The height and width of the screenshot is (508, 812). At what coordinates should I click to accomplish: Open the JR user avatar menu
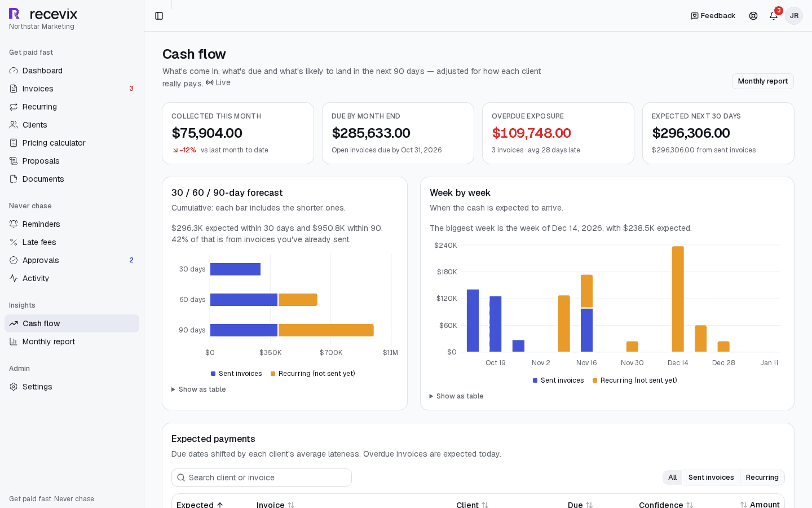click(x=794, y=16)
